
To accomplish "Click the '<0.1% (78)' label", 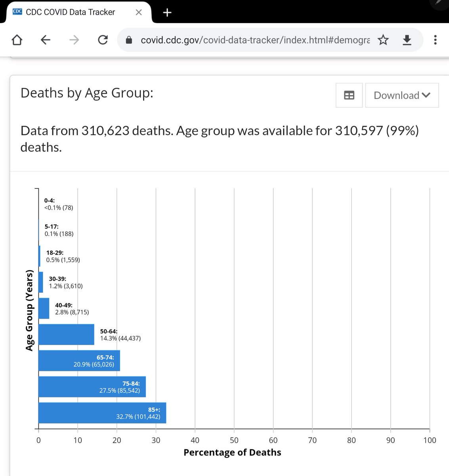I will pos(59,207).
